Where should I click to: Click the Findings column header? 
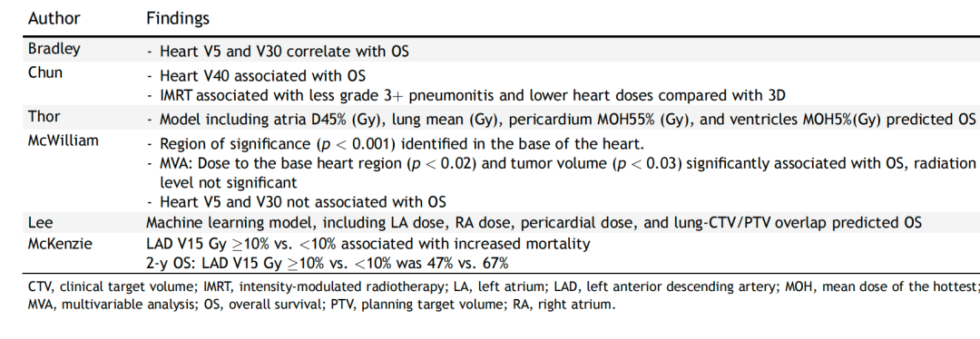[178, 19]
